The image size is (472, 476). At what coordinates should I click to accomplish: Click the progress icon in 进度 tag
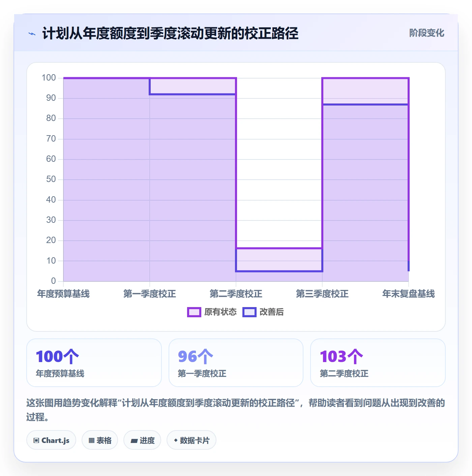point(134,441)
